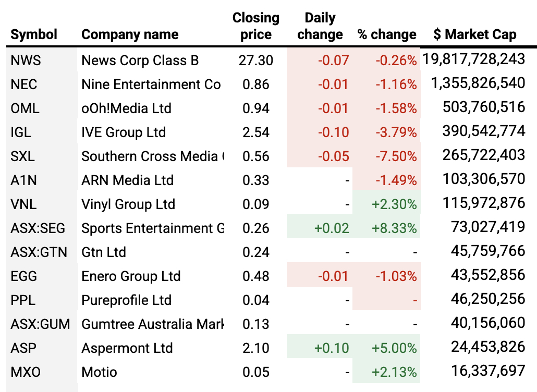This screenshot has height=392, width=537.
Task: Click the $ Market Cap column header
Action: 474,35
